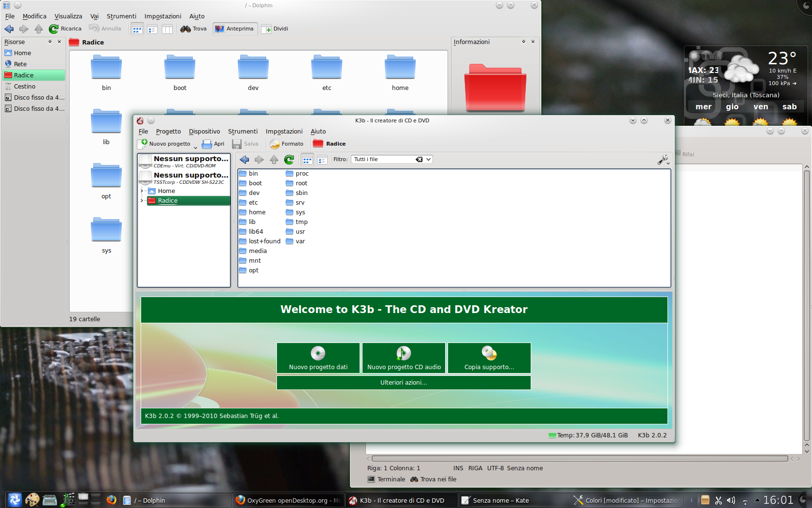Click the 16:01 clock in taskbar
Image resolution: width=812 pixels, height=508 pixels.
coord(778,500)
